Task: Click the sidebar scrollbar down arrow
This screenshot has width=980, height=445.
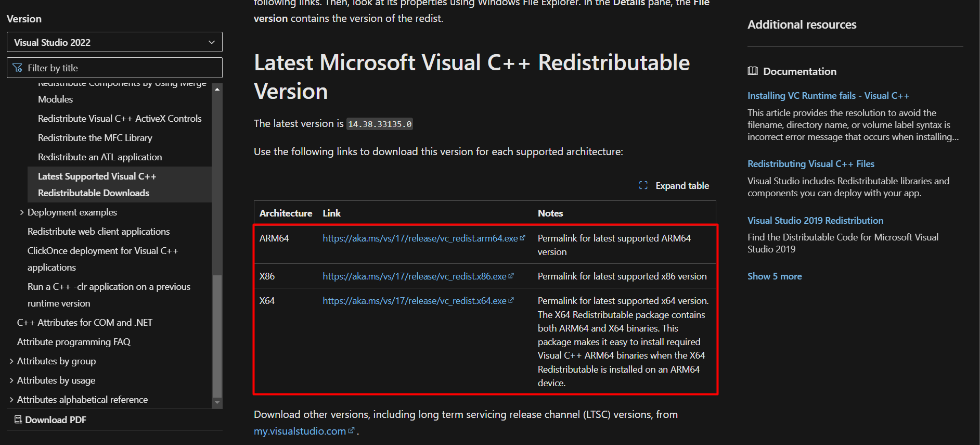Action: [217, 403]
